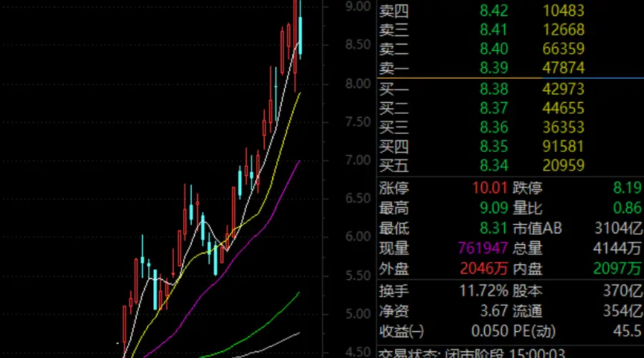Image resolution: width=644 pixels, height=358 pixels.
Task: Click limit-up price 10.01
Action: tap(489, 188)
